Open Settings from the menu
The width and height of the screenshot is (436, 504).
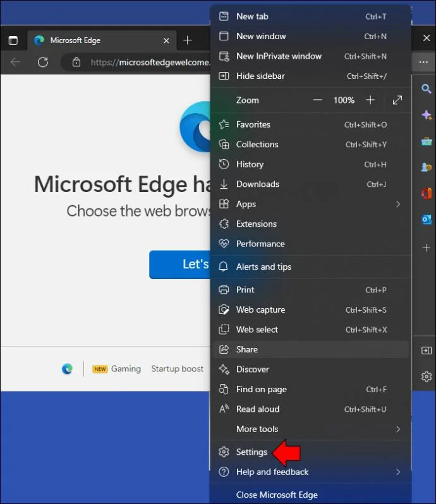coord(311,452)
